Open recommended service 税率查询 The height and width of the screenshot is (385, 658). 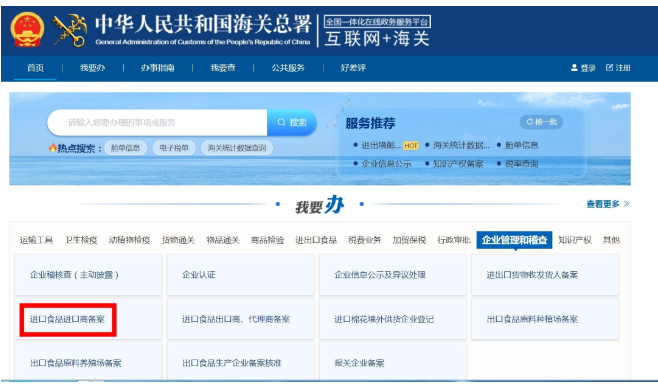pyautogui.click(x=522, y=164)
